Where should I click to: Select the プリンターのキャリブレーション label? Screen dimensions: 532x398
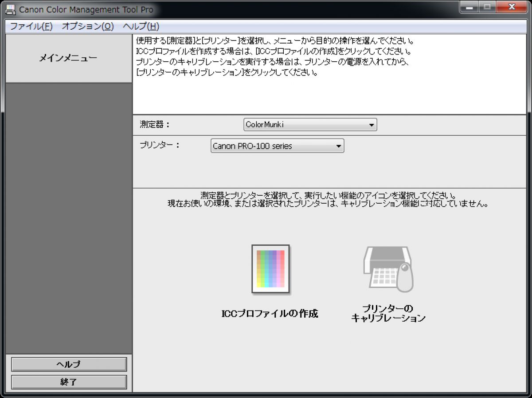[x=389, y=313]
